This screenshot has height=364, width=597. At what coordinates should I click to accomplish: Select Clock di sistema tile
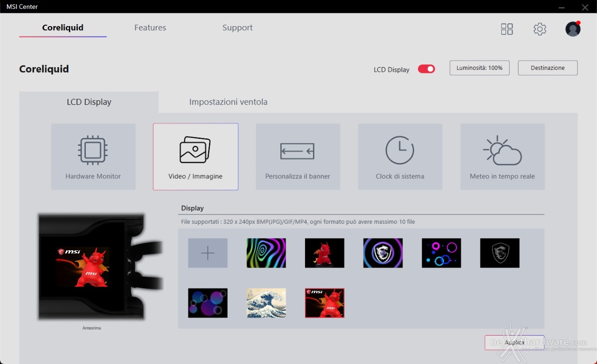point(400,157)
